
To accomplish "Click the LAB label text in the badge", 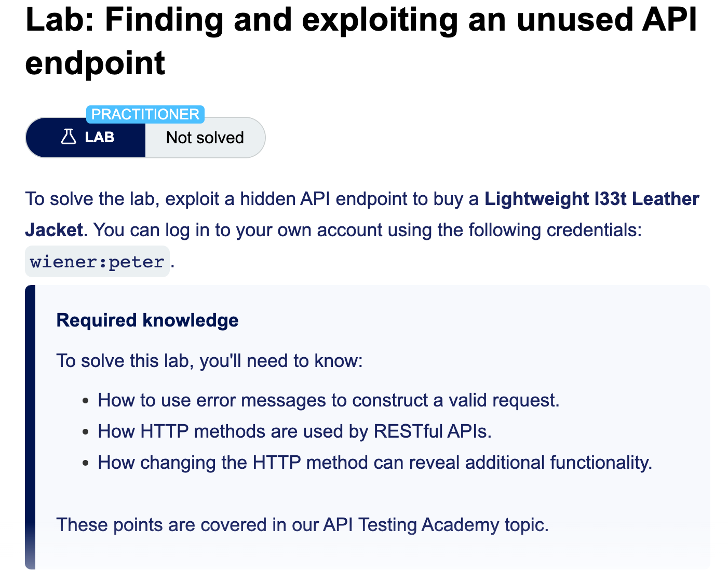I will [x=100, y=137].
